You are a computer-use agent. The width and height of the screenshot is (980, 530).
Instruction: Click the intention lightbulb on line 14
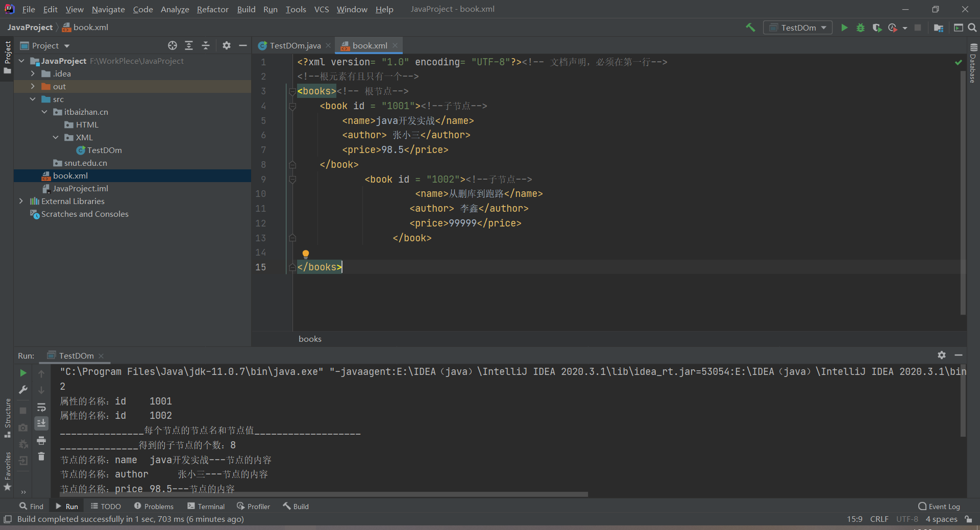click(x=306, y=254)
